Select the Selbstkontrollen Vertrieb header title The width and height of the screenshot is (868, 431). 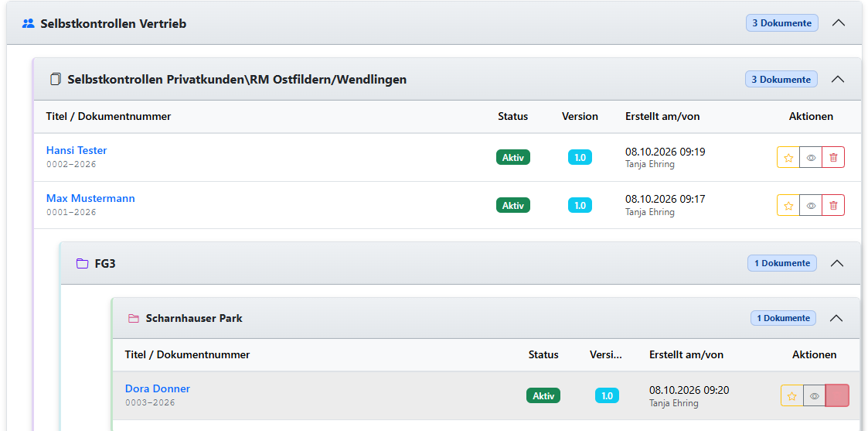click(114, 24)
